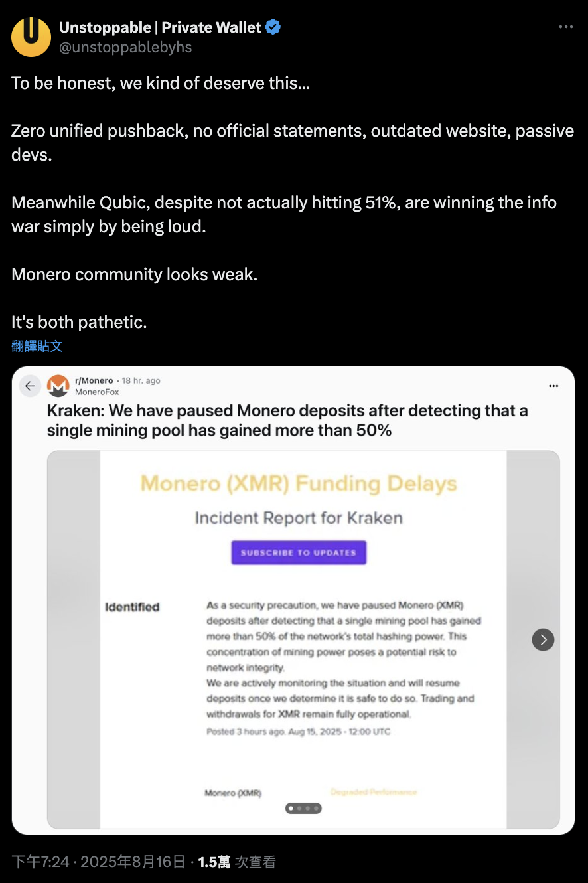Image resolution: width=588 pixels, height=883 pixels.
Task: Click the Monero (XMR) status row
Action: point(232,792)
